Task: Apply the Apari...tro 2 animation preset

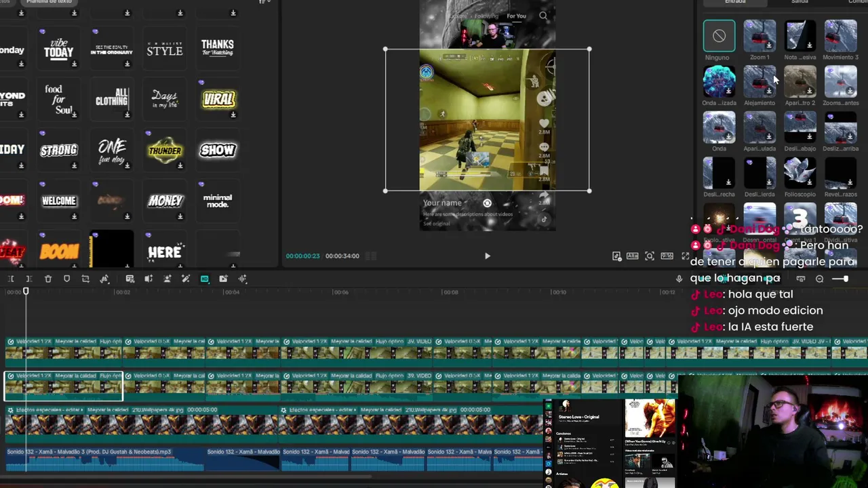Action: [x=800, y=81]
